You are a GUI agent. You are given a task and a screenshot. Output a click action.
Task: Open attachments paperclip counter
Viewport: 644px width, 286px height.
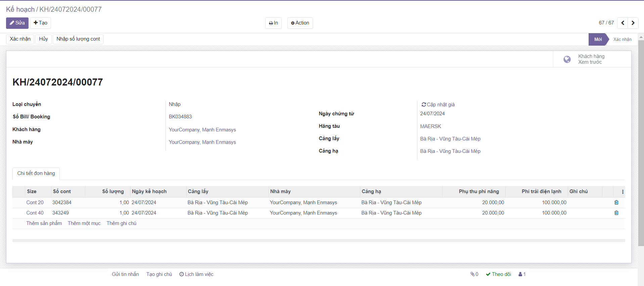[474, 274]
